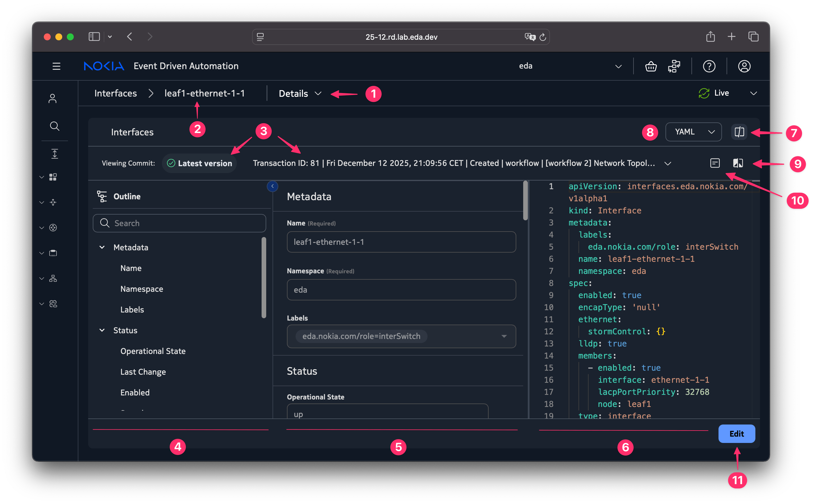The image size is (813, 504).
Task: Open the workflows icon in header
Action: [x=674, y=66]
